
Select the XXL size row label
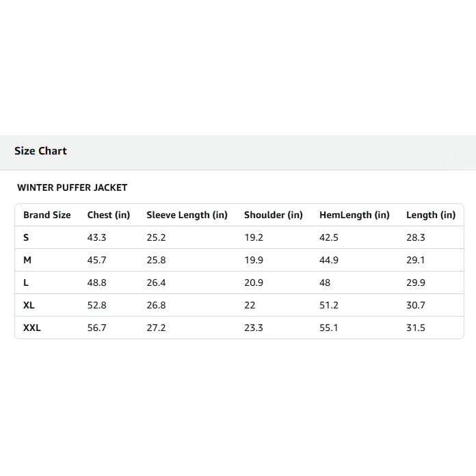(x=32, y=328)
